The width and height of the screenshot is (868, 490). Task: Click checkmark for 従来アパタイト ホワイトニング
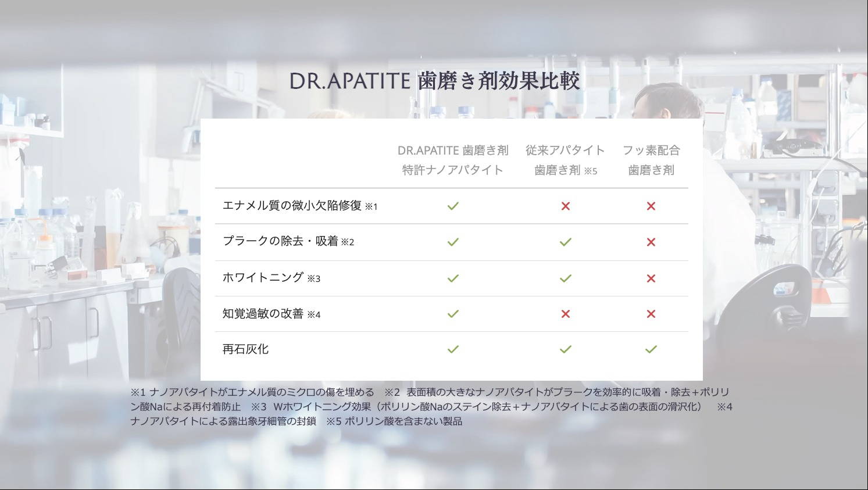point(565,278)
